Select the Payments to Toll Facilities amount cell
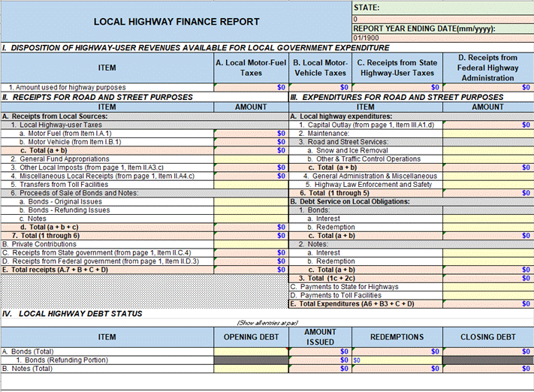Image resolution: width=534 pixels, height=392 pixels. (488, 295)
